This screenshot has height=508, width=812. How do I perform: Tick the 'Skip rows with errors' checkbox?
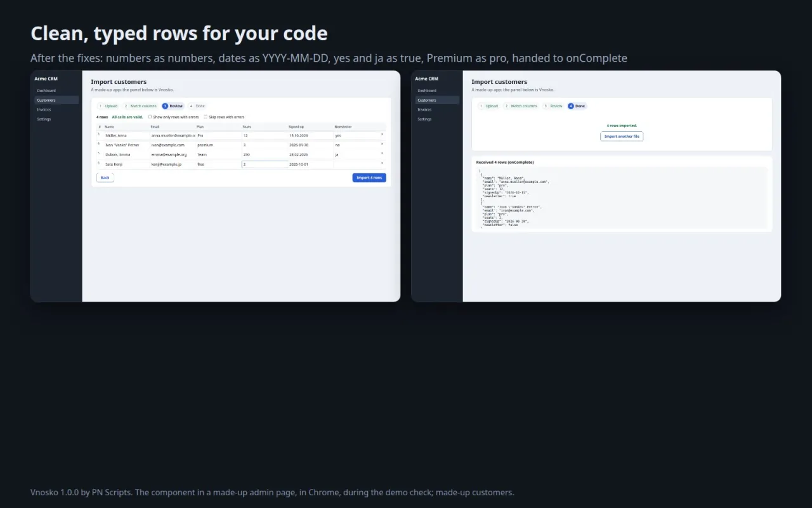click(206, 117)
